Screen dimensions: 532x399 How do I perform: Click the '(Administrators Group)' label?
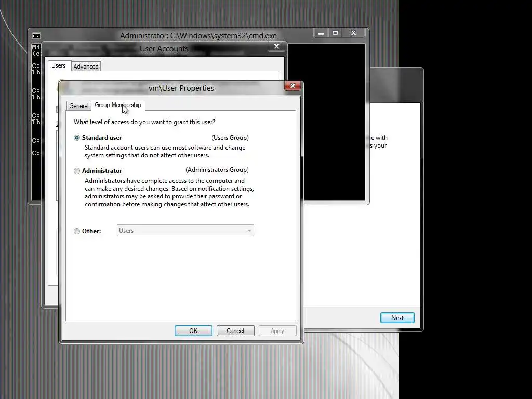point(217,170)
